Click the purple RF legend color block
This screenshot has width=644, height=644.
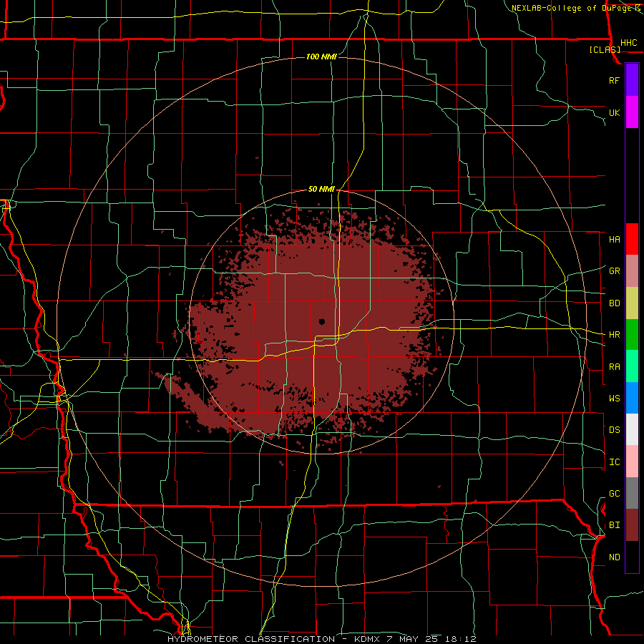(632, 80)
